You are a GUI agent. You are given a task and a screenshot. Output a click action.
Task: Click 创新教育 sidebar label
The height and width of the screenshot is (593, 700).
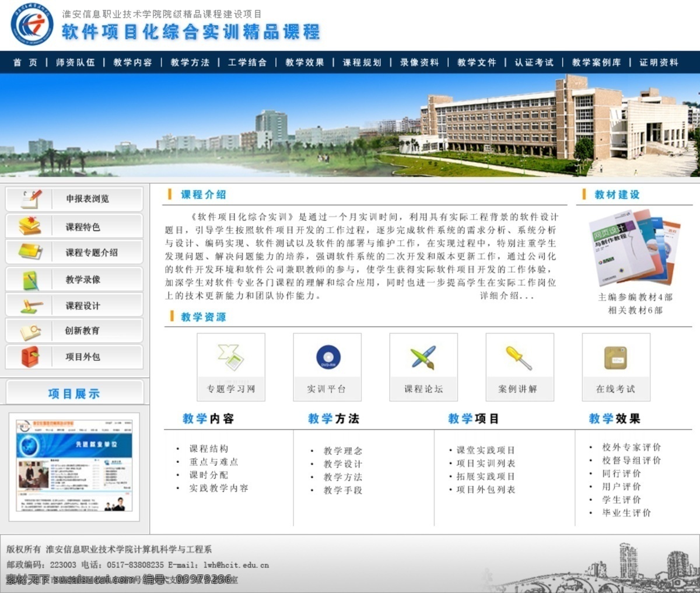[82, 331]
